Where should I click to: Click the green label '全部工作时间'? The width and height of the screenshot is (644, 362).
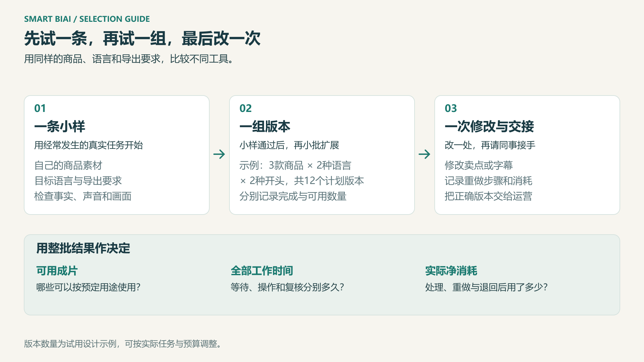point(262,271)
